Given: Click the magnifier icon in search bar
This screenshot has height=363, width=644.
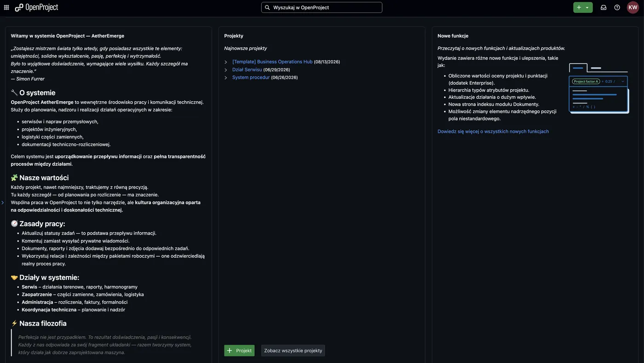Looking at the screenshot, I should point(267,7).
